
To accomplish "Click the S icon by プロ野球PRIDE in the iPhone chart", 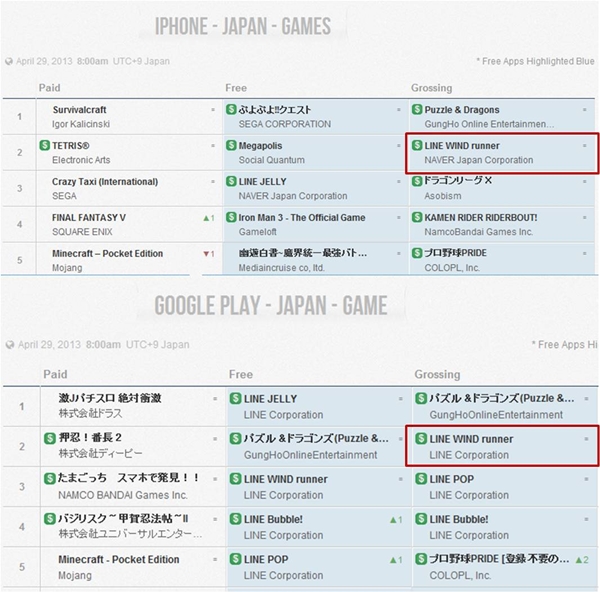I will pyautogui.click(x=417, y=253).
